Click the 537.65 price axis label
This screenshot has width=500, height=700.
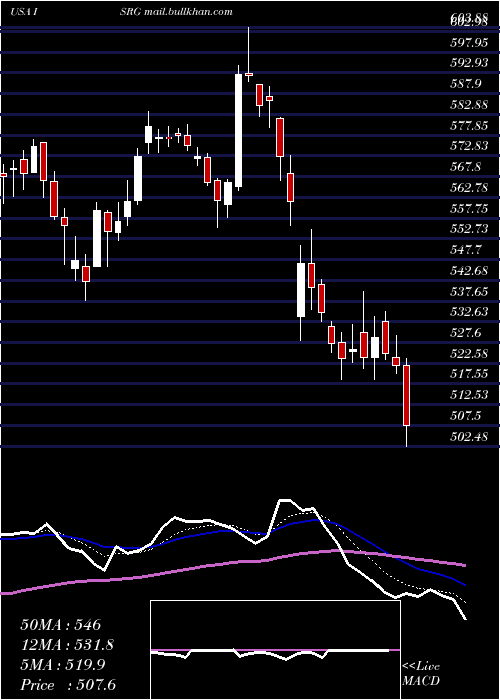pos(469,292)
